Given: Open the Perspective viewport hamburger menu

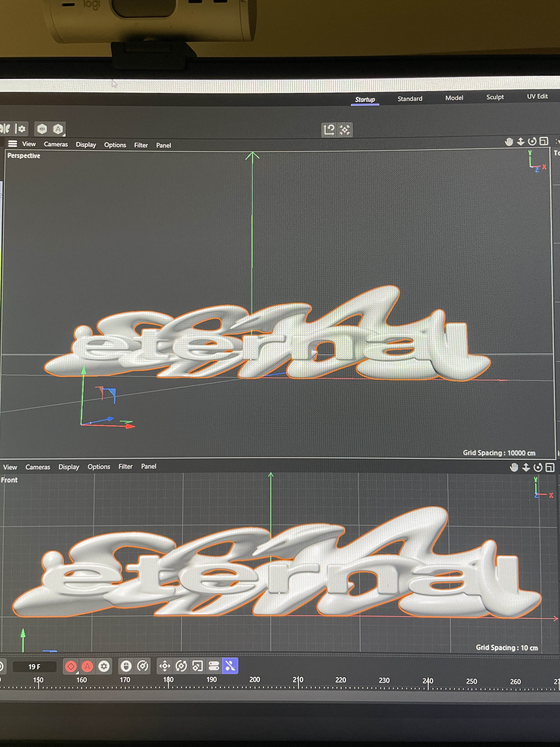Looking at the screenshot, I should (x=12, y=144).
